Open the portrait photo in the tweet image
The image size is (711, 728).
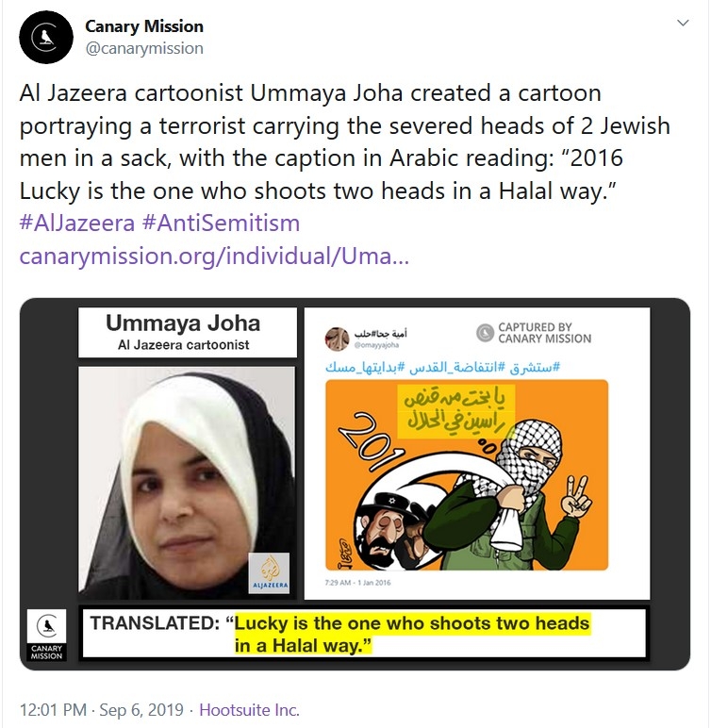pyautogui.click(x=187, y=482)
